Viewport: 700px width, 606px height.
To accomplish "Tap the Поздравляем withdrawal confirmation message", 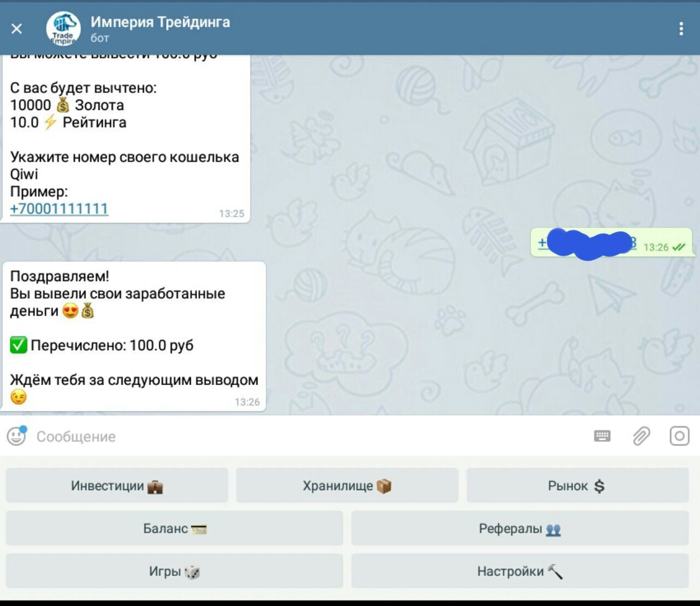I will [134, 336].
